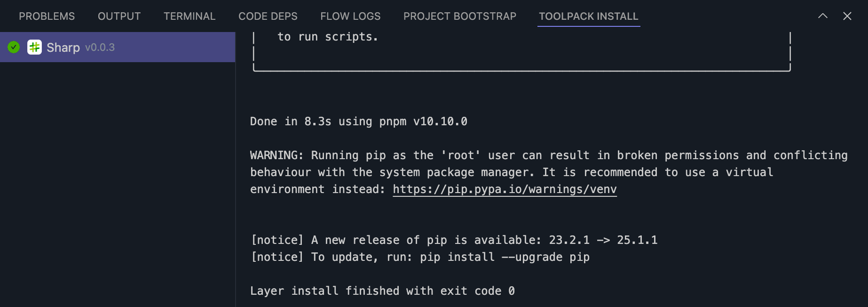The height and width of the screenshot is (307, 868).
Task: Click the "Layer install finished" exit code line
Action: 382,291
